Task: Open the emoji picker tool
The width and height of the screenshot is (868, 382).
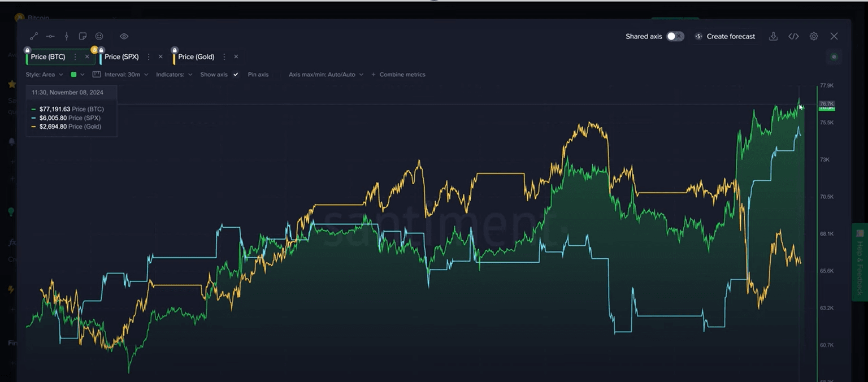Action: [99, 36]
